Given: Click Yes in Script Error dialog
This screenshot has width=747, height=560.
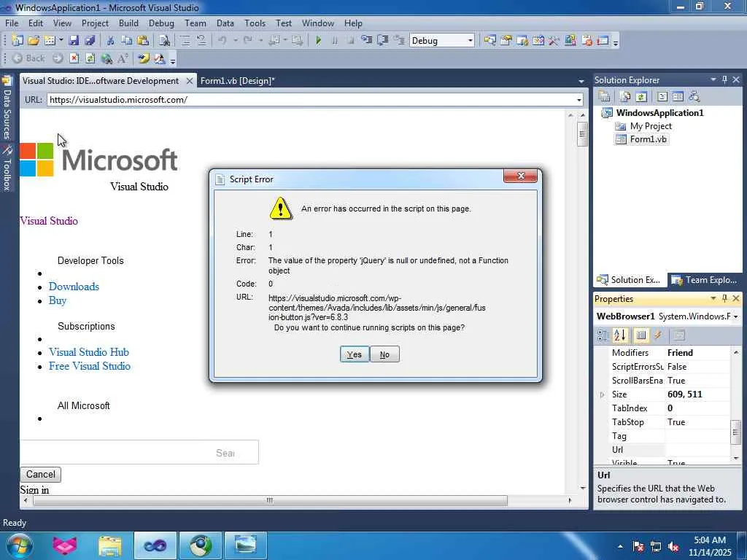Looking at the screenshot, I should coord(355,354).
